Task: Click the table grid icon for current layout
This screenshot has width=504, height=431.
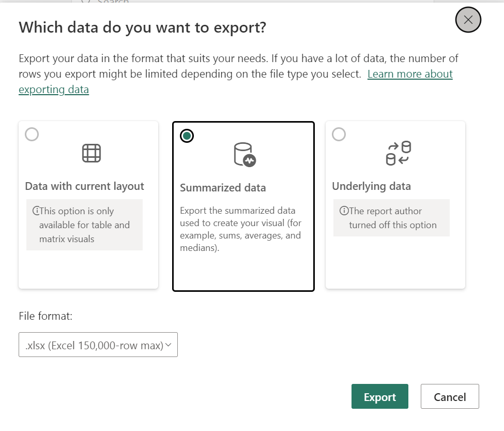Action: [91, 153]
